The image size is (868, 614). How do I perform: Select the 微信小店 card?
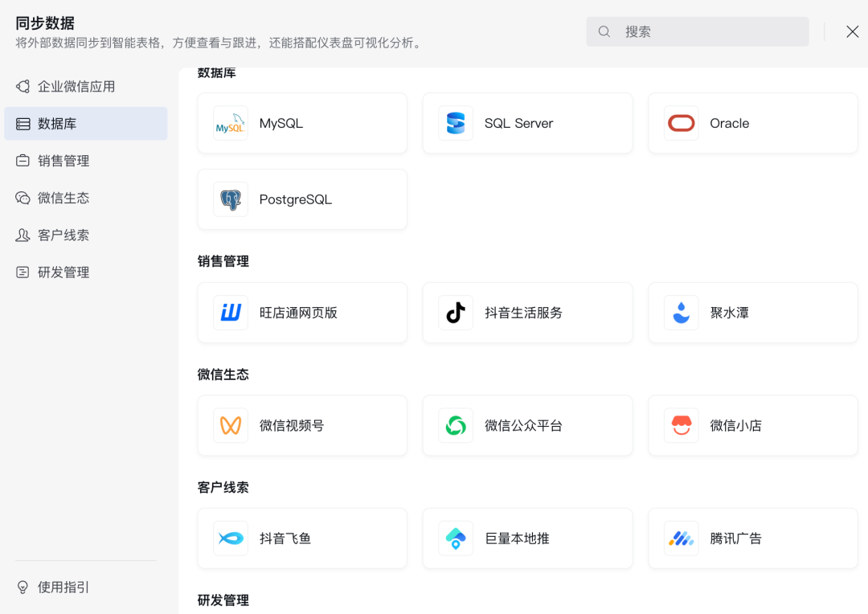(x=753, y=425)
